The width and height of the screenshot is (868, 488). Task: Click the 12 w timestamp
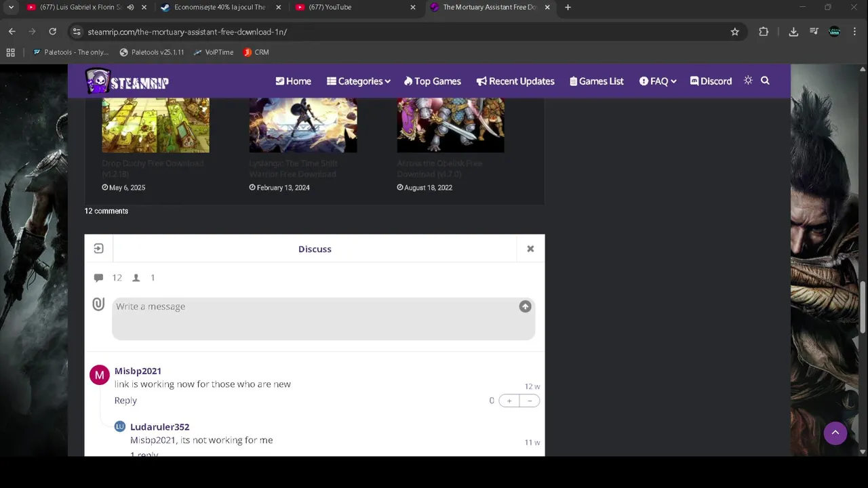coord(532,386)
